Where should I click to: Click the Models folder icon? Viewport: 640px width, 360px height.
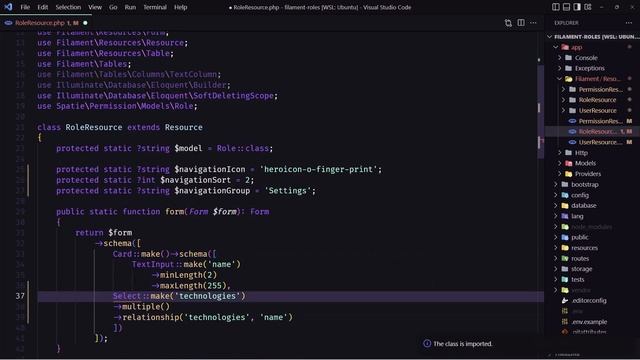569,163
